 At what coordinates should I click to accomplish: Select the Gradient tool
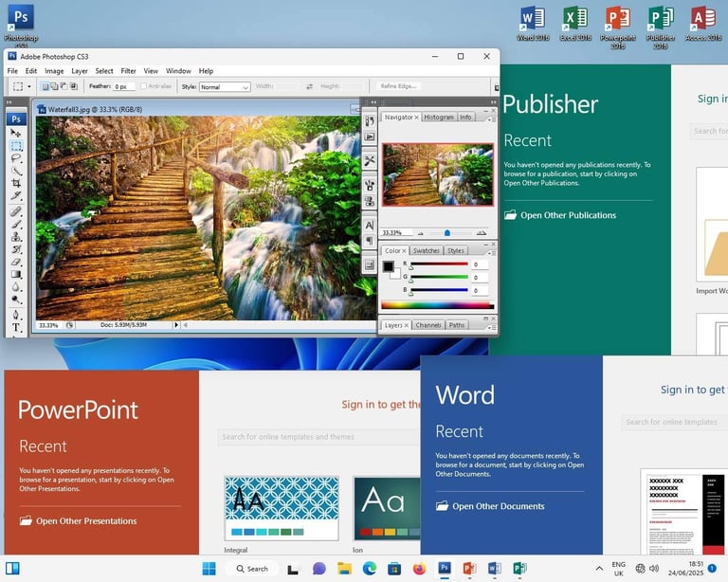(16, 274)
